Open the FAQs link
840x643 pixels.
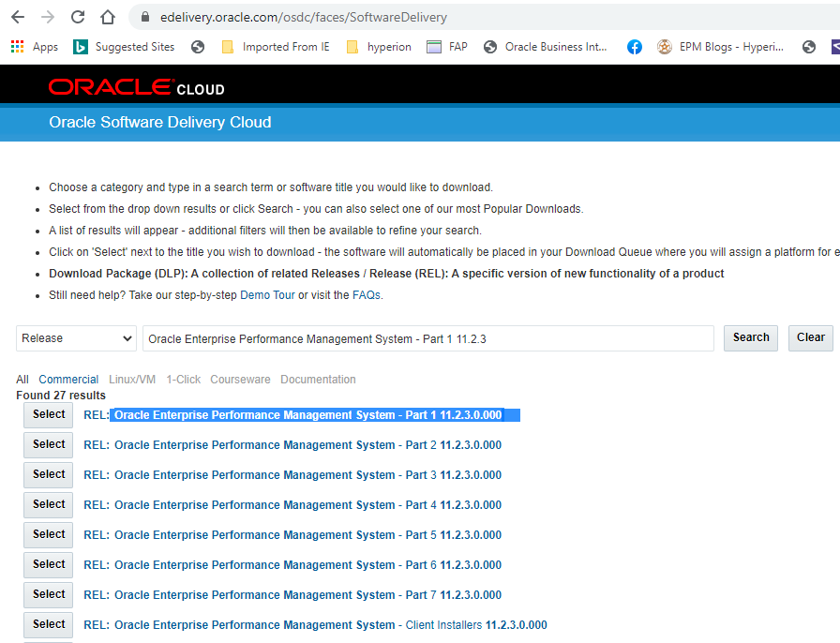click(x=367, y=295)
